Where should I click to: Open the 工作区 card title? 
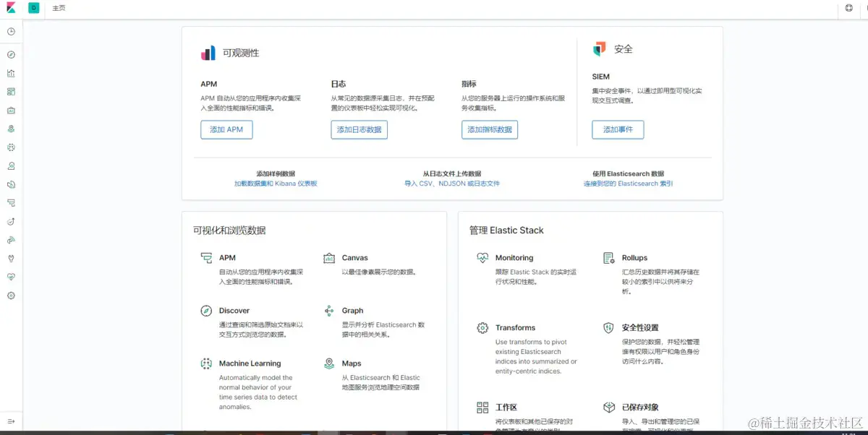505,408
